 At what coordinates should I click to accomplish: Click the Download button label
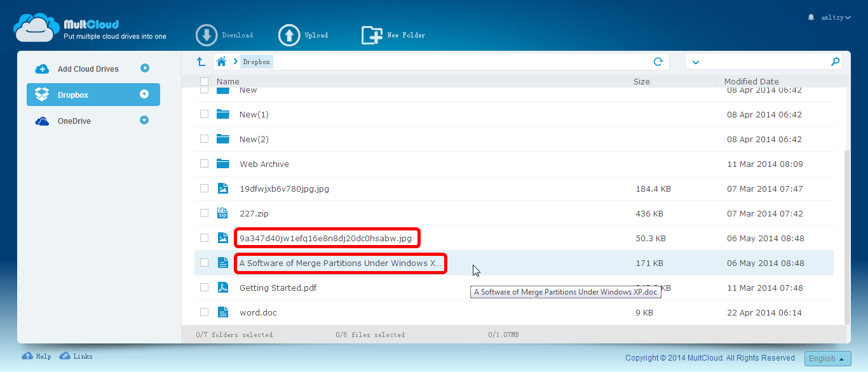pyautogui.click(x=238, y=36)
